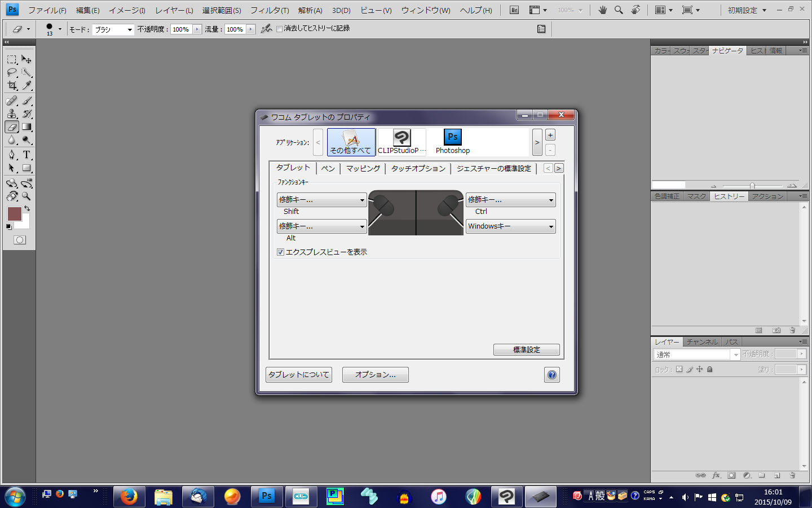
Task: Open the モード brush mode dropdown
Action: (113, 29)
